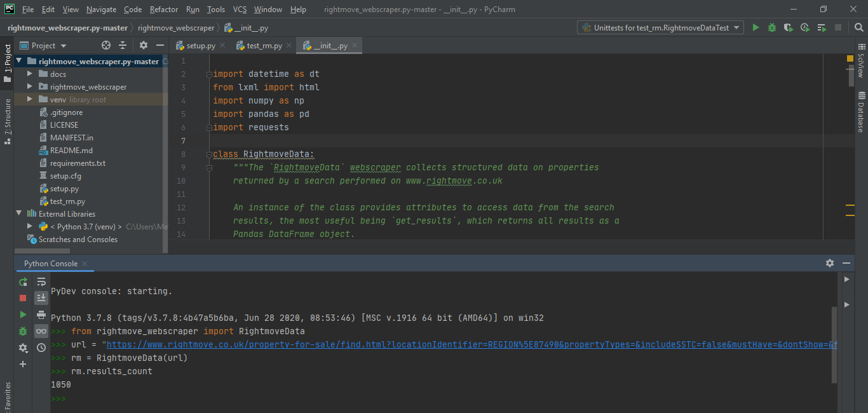Execute current console statement with the green play icon
The height and width of the screenshot is (413, 868).
pos(23,315)
